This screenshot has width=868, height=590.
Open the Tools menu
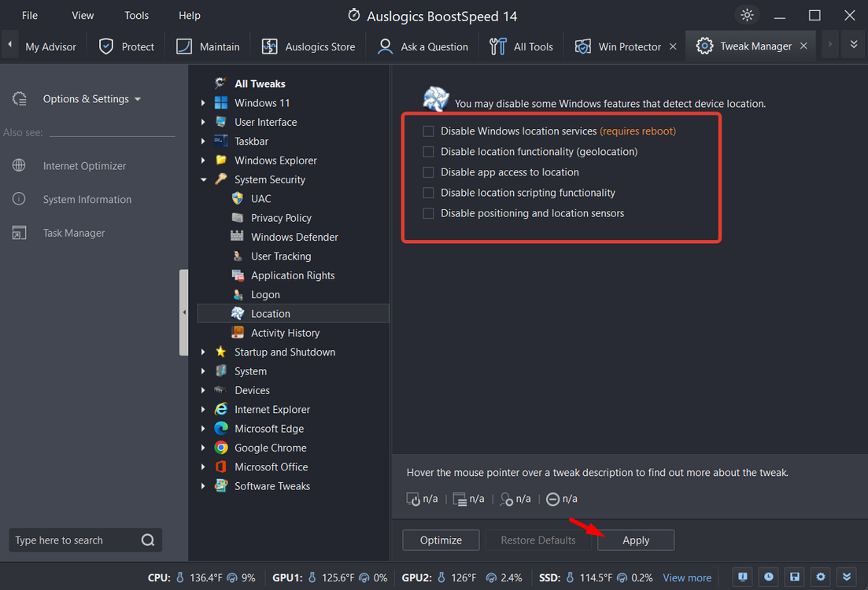coord(136,15)
